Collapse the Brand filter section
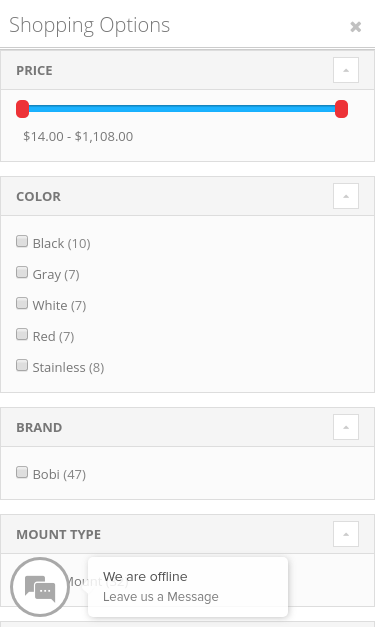The width and height of the screenshot is (375, 627). tap(346, 427)
